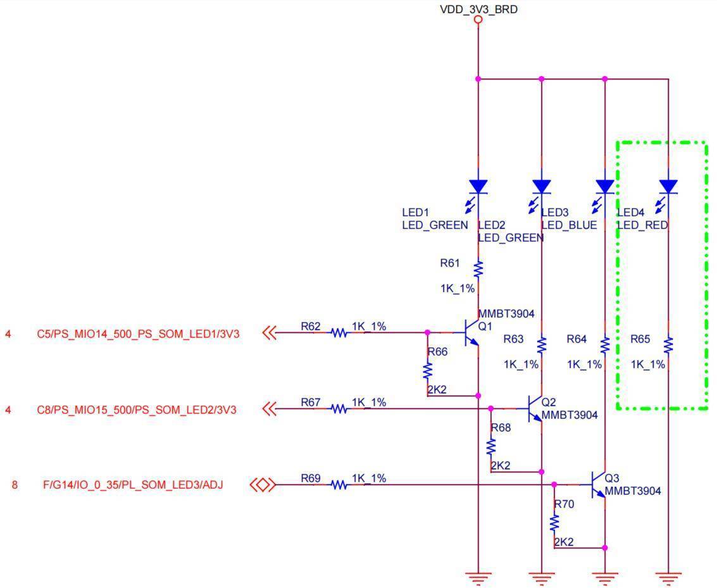The image size is (717, 588).
Task: Select the LED2 diode symbol
Action: click(x=542, y=187)
